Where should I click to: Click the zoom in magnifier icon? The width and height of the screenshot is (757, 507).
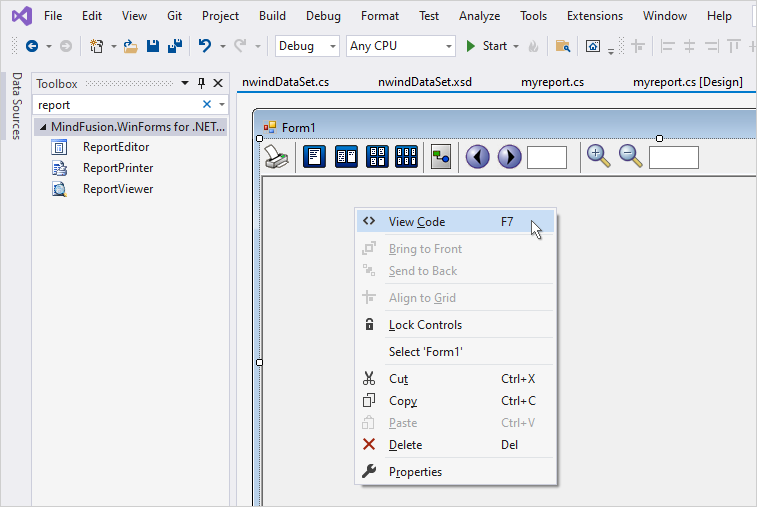click(598, 156)
